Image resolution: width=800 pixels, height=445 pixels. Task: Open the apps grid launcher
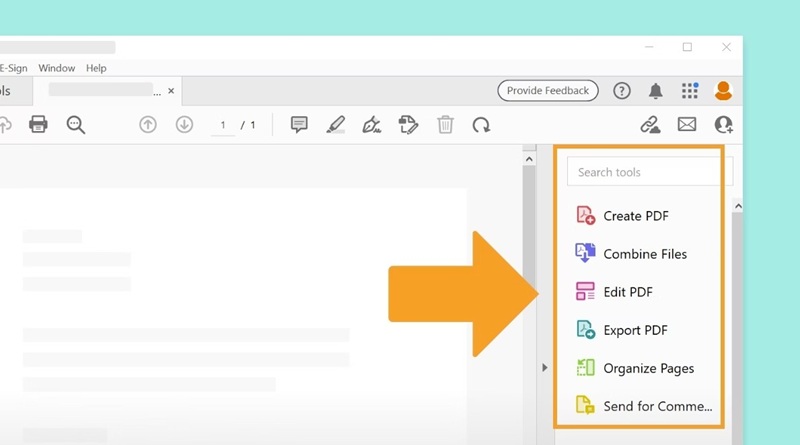pos(690,91)
